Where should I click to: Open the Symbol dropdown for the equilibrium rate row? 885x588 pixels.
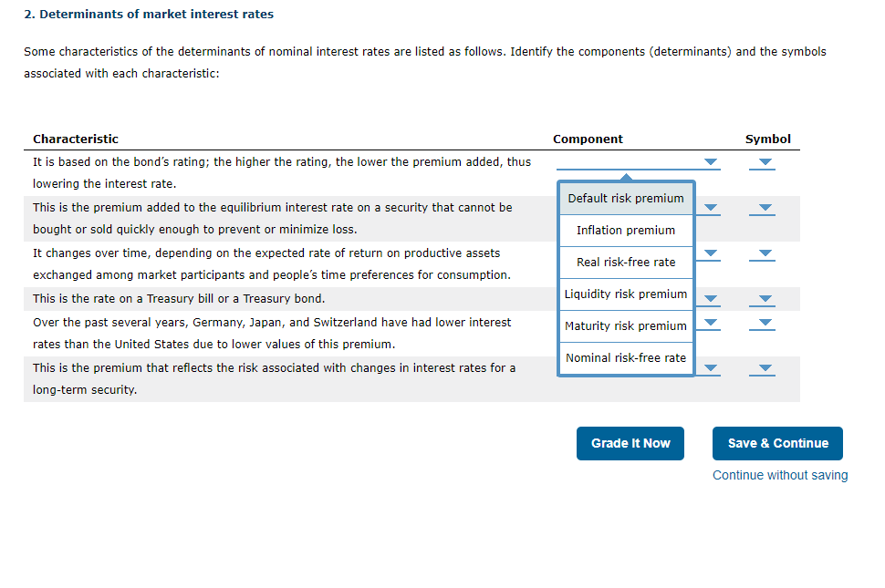(762, 208)
